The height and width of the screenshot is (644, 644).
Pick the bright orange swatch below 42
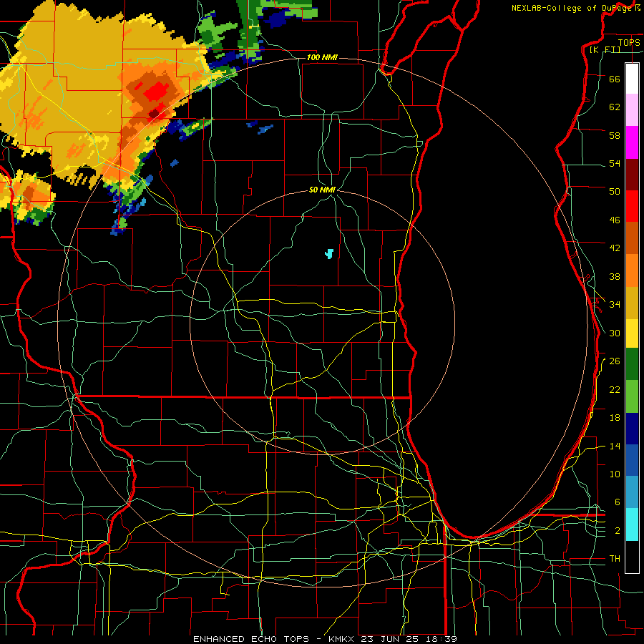(632, 270)
